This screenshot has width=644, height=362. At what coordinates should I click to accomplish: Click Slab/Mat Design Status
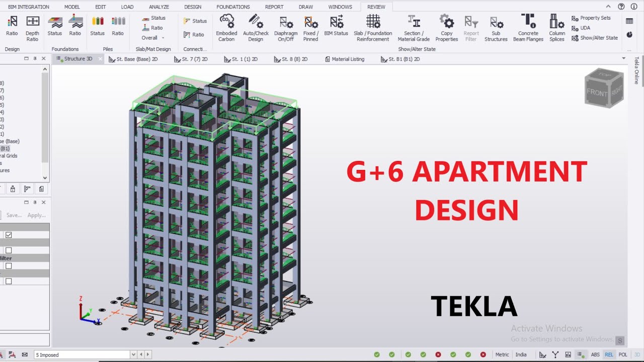point(153,18)
